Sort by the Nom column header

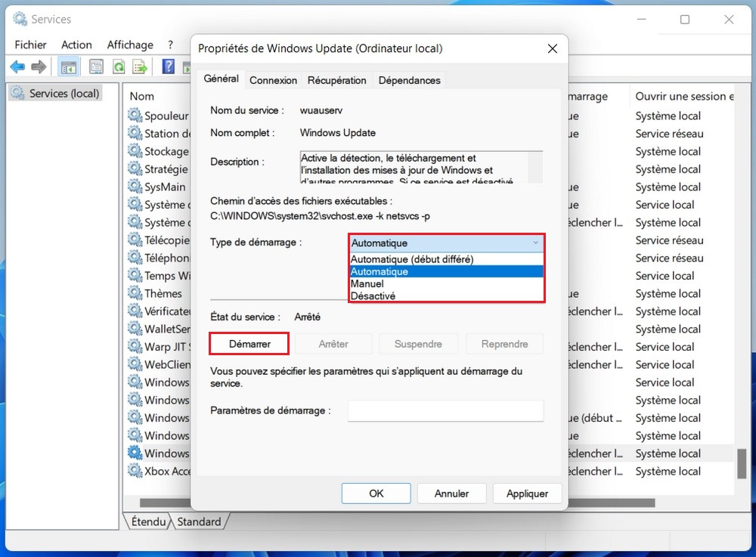pyautogui.click(x=142, y=97)
